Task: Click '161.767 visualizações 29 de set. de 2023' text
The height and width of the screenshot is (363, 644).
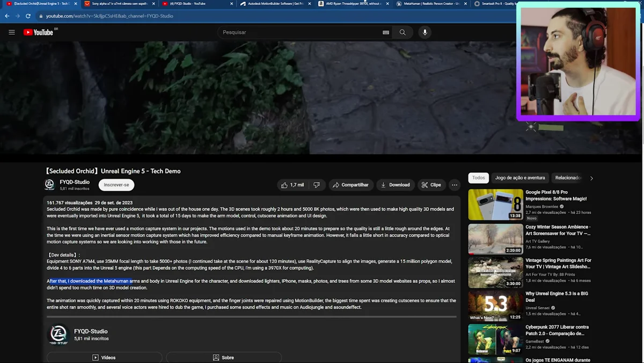Action: click(x=90, y=202)
